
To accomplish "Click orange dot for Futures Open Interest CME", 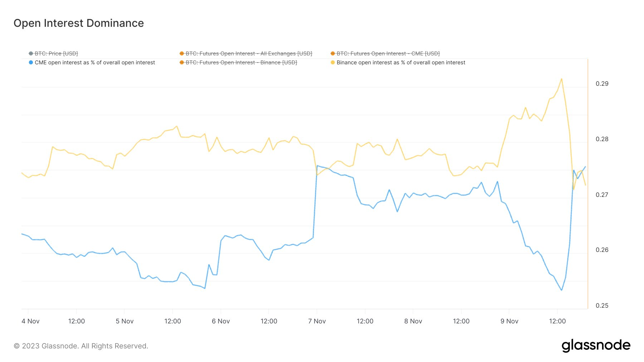I will pyautogui.click(x=333, y=54).
